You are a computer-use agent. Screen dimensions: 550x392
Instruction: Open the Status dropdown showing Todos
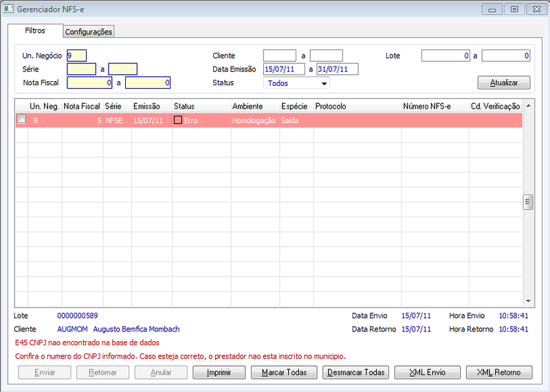pos(296,83)
